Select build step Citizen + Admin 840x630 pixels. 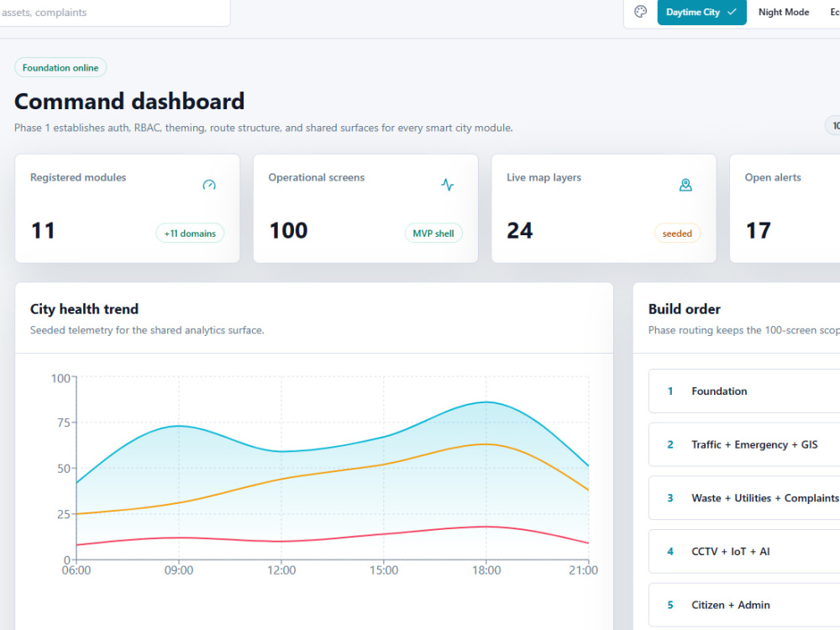click(744, 605)
